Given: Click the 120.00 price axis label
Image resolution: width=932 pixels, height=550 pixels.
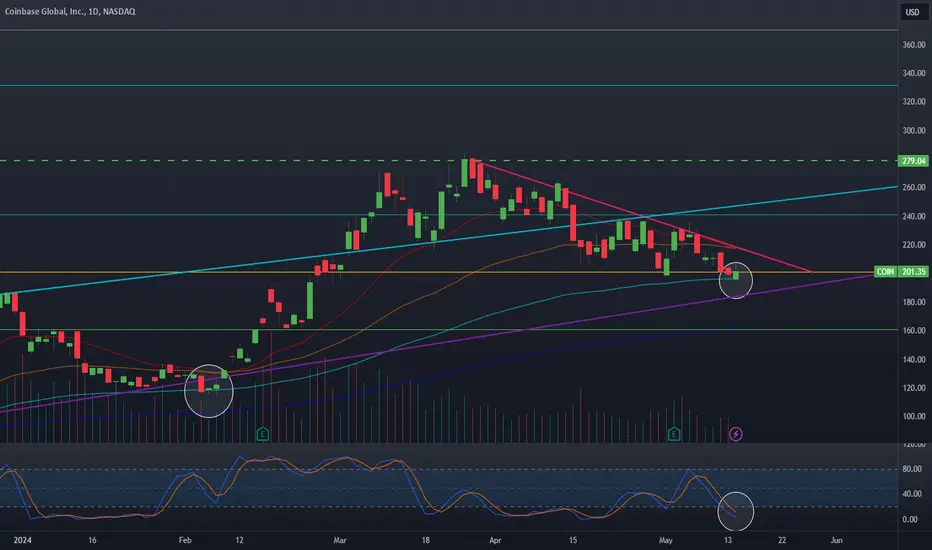Looking at the screenshot, I should (914, 388).
